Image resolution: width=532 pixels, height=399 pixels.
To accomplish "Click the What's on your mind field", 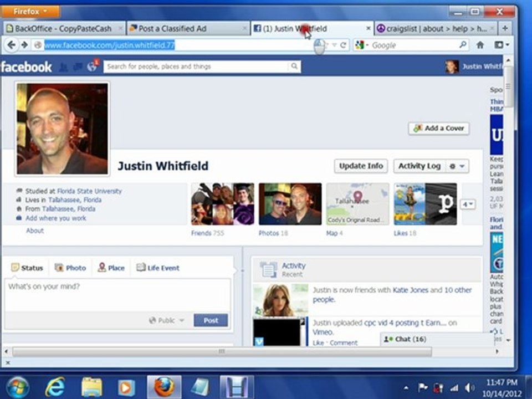I will [117, 295].
